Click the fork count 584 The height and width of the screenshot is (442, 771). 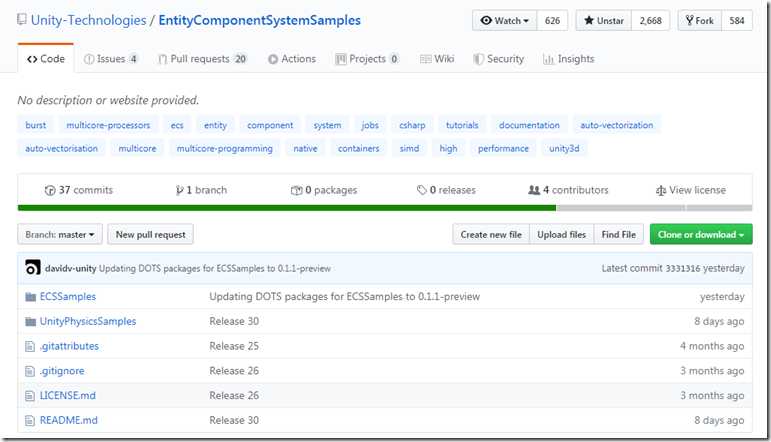[737, 21]
